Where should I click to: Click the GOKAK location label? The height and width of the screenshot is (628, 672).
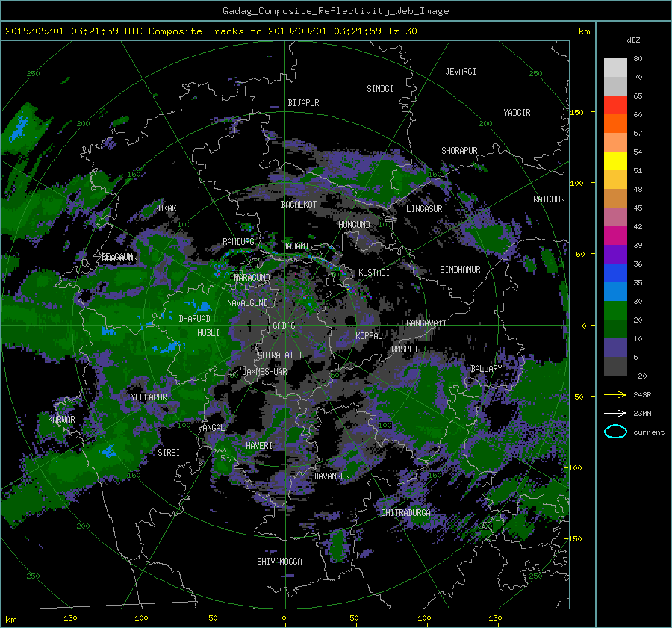pos(165,208)
